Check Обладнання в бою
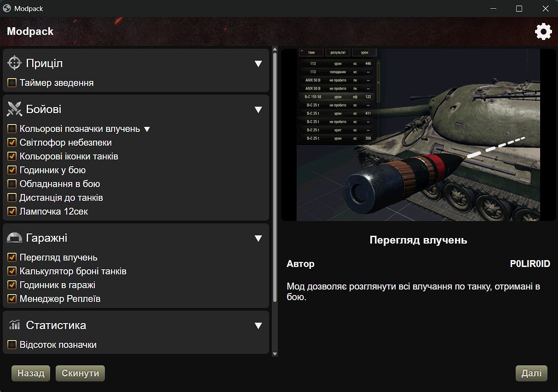This screenshot has width=558, height=392. pyautogui.click(x=12, y=184)
